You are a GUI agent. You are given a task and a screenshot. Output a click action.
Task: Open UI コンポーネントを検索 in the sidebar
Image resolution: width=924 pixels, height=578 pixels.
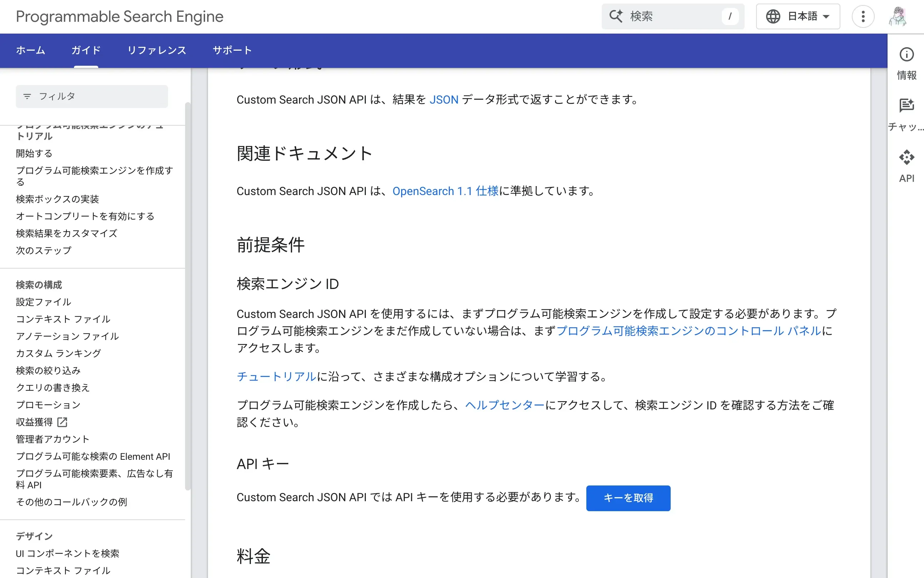pyautogui.click(x=67, y=553)
